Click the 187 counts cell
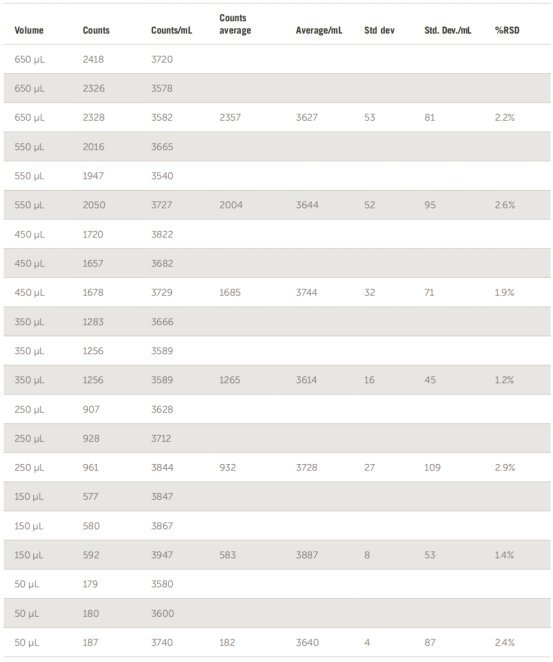This screenshot has width=553, height=662. pyautogui.click(x=90, y=643)
